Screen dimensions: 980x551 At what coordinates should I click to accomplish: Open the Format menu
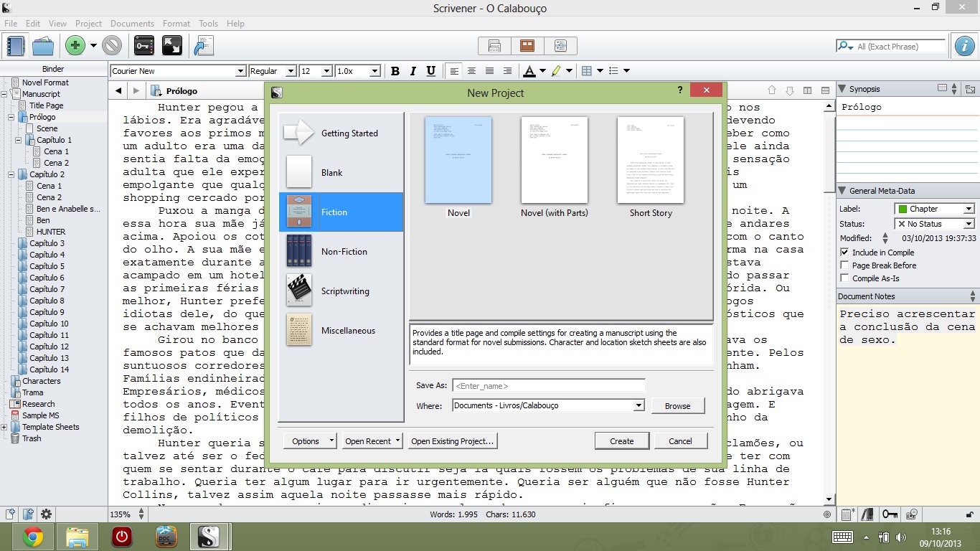(176, 24)
